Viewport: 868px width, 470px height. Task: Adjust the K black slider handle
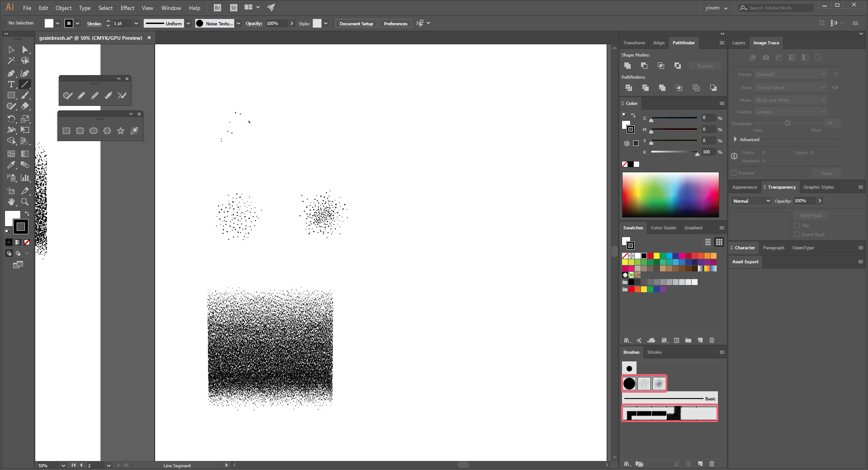pos(697,154)
